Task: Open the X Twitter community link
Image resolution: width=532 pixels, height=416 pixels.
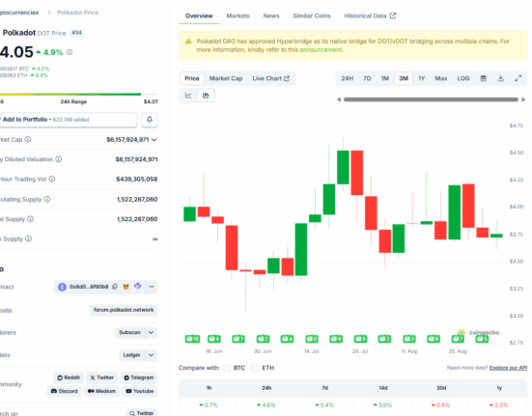Action: click(101, 377)
